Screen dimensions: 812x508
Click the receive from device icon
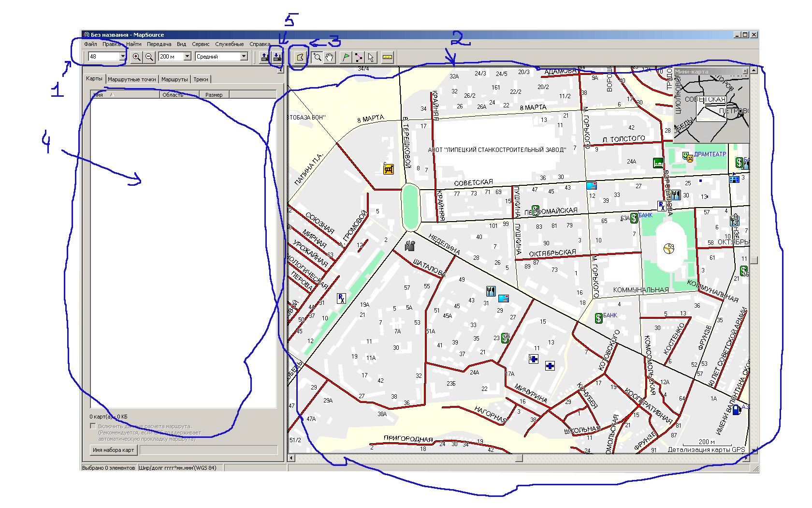[x=277, y=57]
